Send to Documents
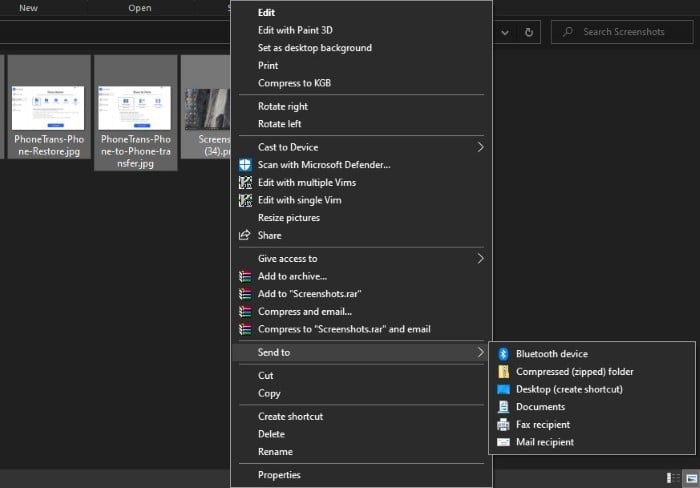Viewport: 700px width, 488px height. tap(592, 407)
